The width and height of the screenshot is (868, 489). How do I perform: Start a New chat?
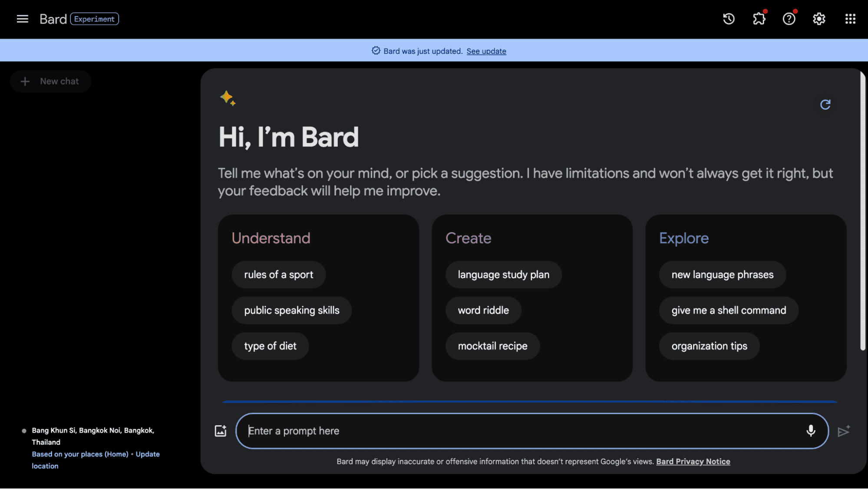click(x=50, y=81)
